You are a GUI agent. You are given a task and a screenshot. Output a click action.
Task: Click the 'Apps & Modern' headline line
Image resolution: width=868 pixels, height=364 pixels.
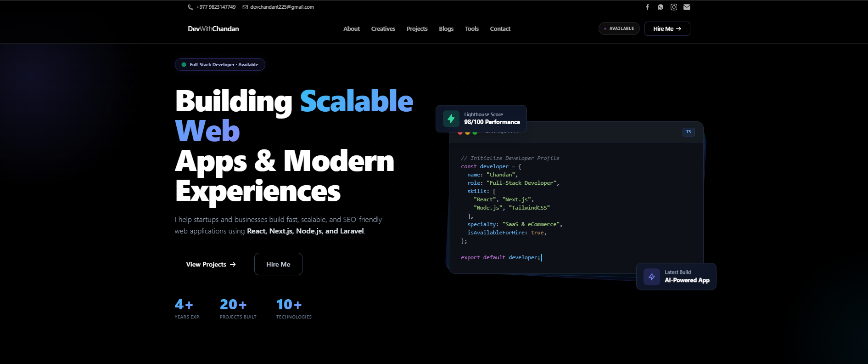(x=285, y=162)
